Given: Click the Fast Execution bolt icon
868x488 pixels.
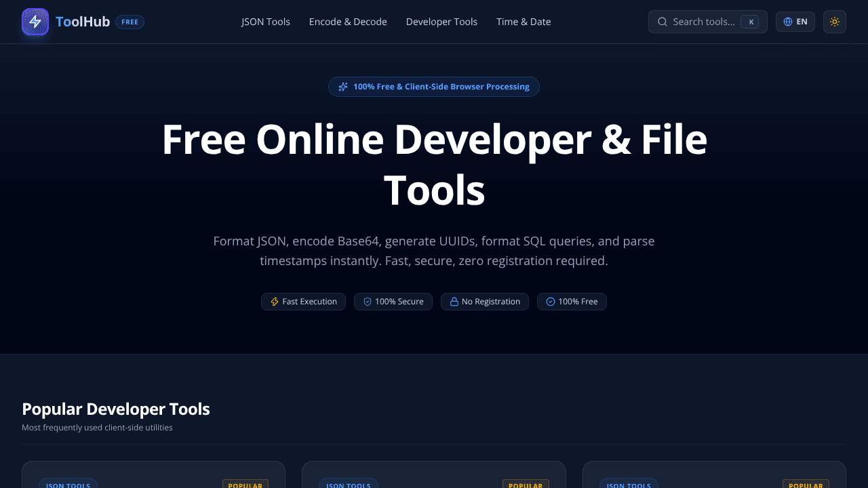Looking at the screenshot, I should click(275, 302).
